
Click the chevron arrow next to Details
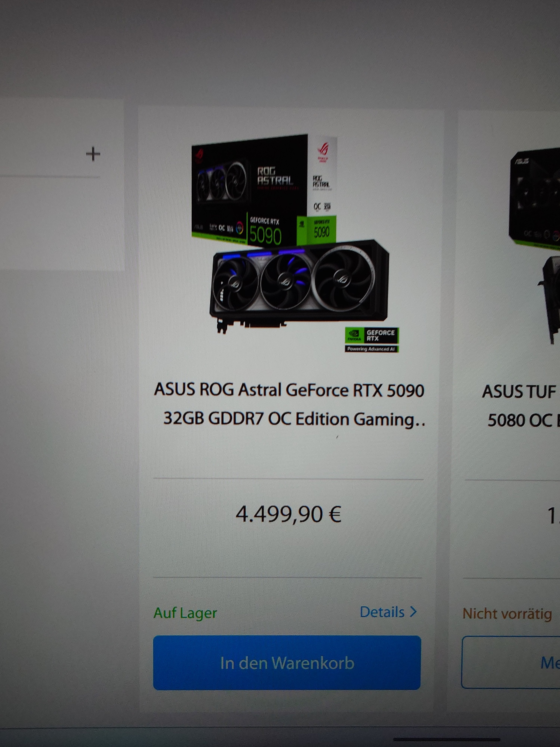[413, 612]
